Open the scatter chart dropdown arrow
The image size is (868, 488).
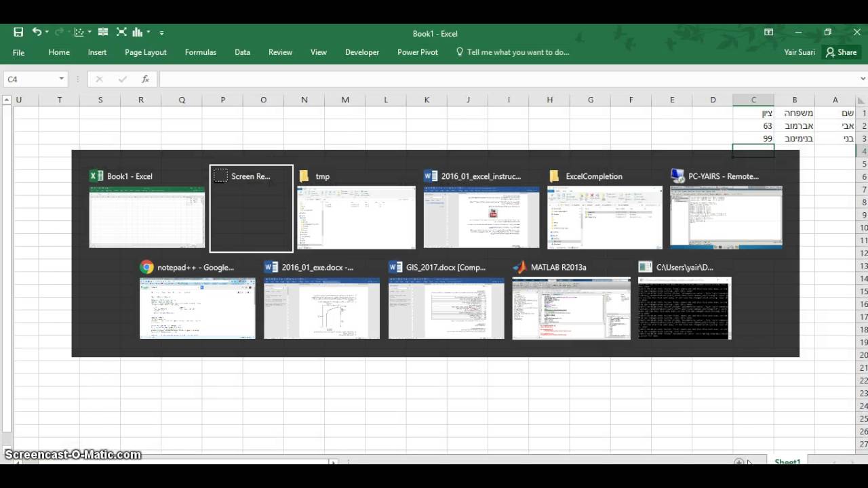pyautogui.click(x=90, y=33)
